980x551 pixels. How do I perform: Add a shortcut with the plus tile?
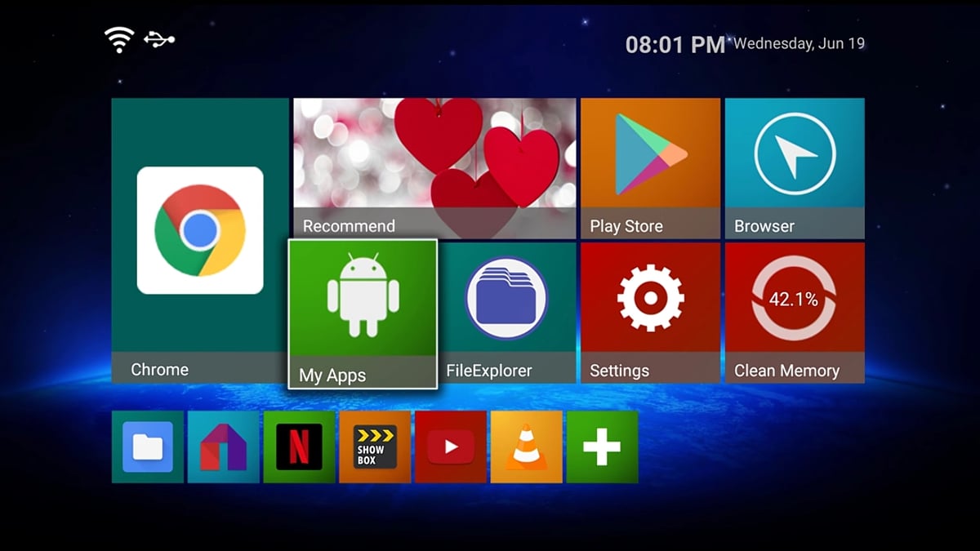[x=602, y=447]
